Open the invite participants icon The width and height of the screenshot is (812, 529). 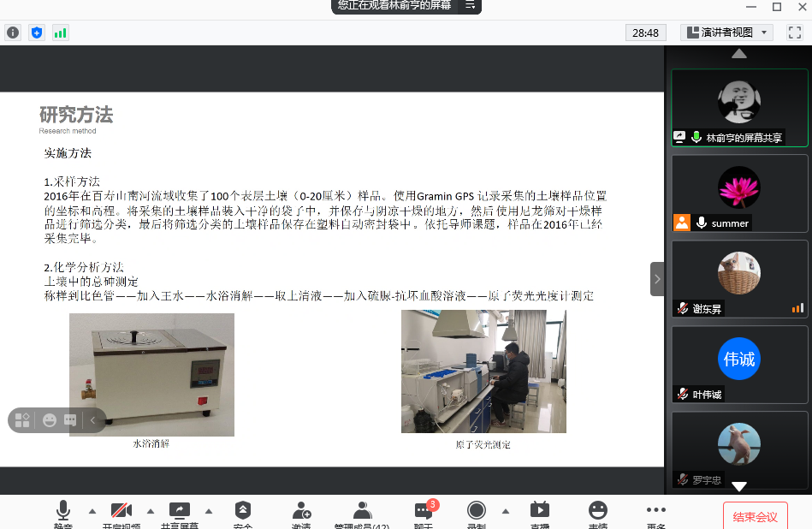pyautogui.click(x=301, y=512)
